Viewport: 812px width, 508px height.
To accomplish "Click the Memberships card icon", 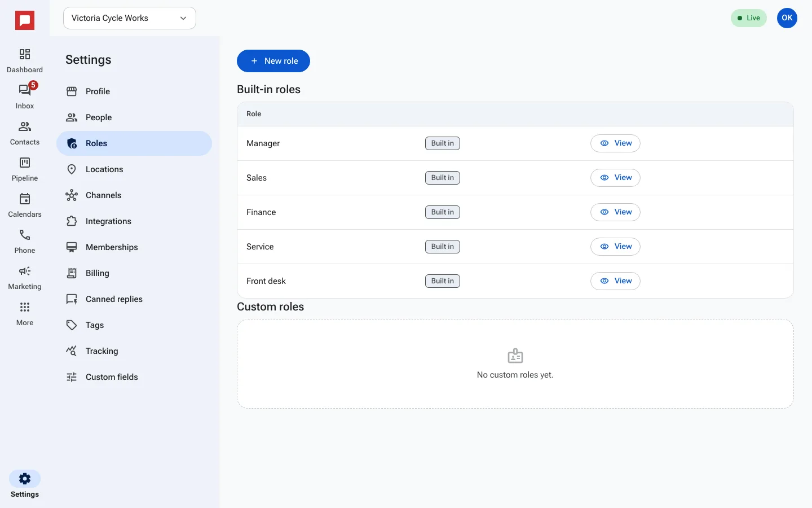I will (x=72, y=247).
